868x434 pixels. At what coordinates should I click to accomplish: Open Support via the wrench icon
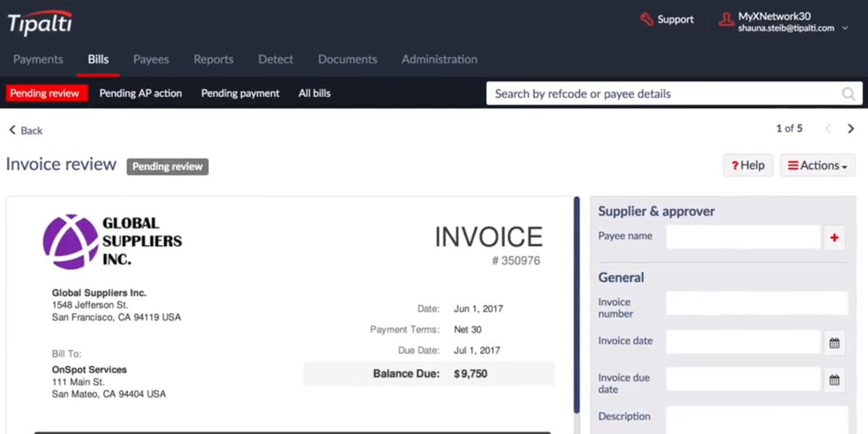pyautogui.click(x=647, y=20)
